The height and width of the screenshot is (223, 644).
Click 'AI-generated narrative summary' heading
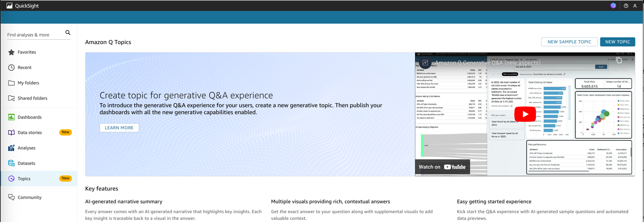[x=124, y=202]
